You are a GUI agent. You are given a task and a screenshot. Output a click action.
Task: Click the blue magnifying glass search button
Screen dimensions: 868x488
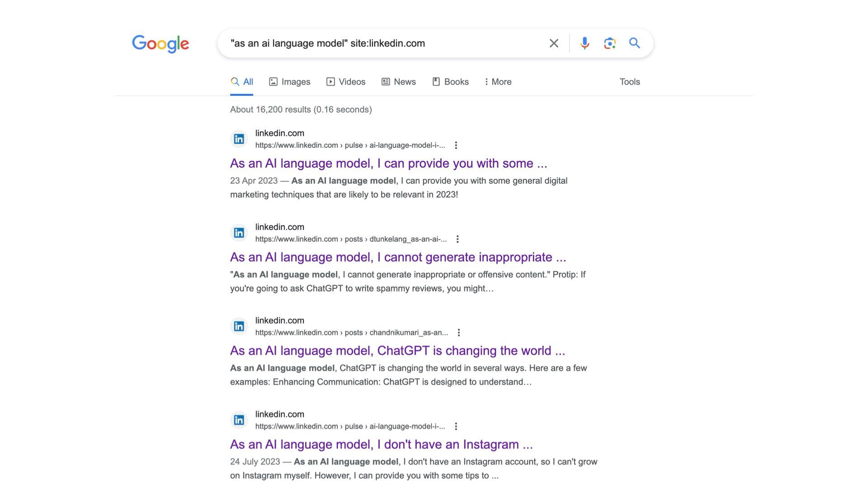coord(635,43)
